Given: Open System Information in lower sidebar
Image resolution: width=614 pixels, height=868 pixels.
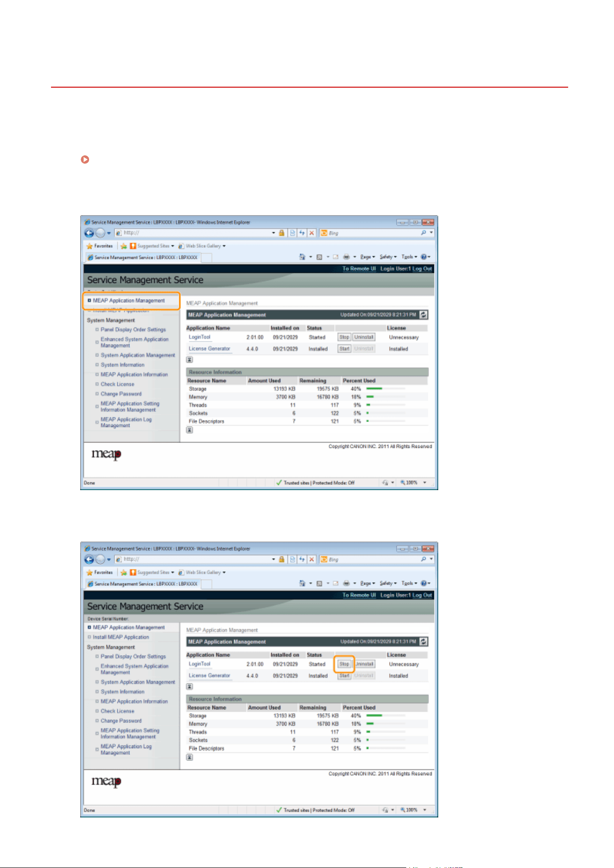Looking at the screenshot, I should pos(122,692).
